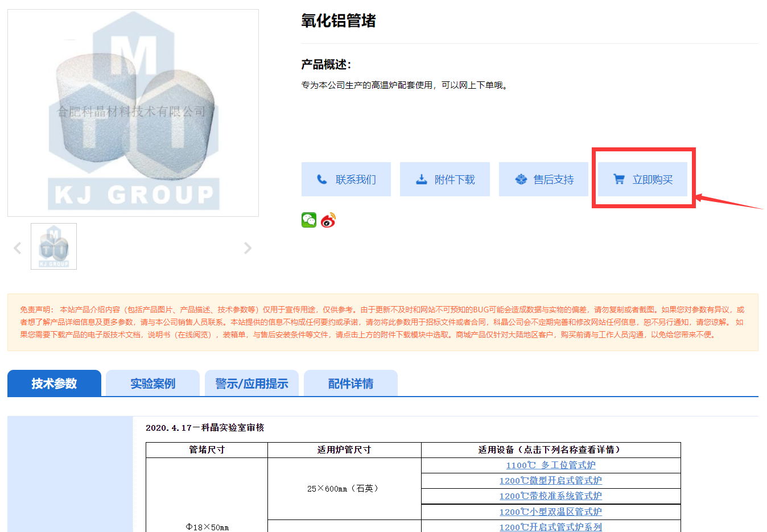This screenshot has width=767, height=532.
Task: Click the download icon on 附件下载
Action: pyautogui.click(x=421, y=179)
